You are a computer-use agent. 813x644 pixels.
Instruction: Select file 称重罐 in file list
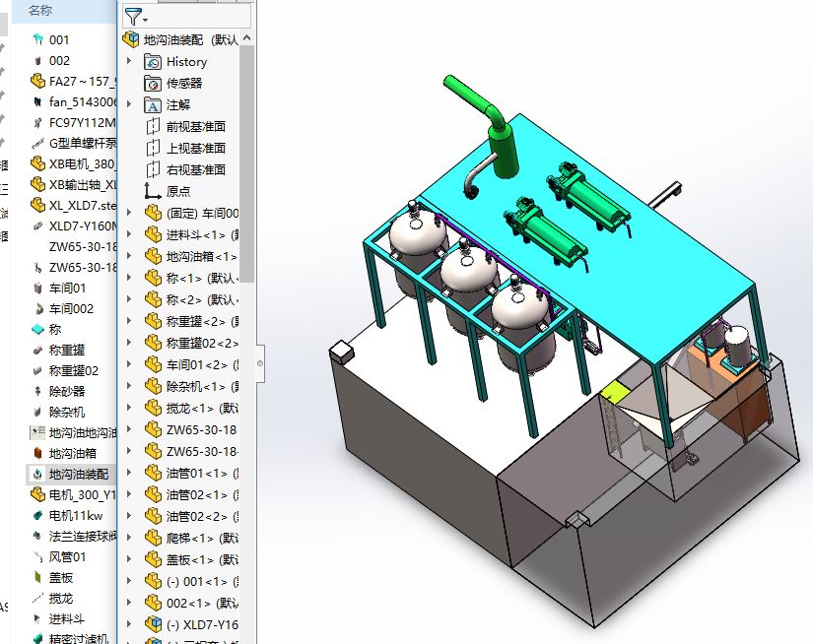pyautogui.click(x=67, y=351)
